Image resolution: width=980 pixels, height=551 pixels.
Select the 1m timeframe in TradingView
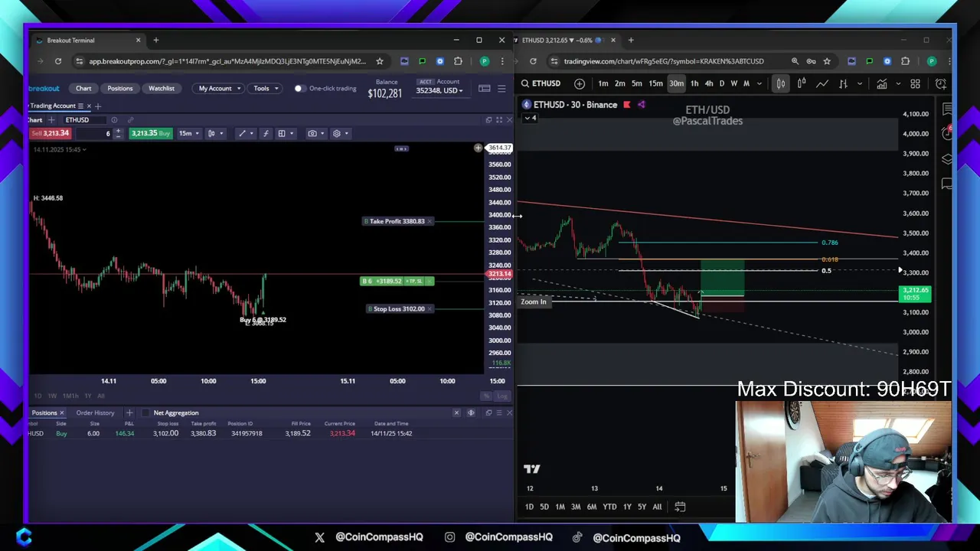pyautogui.click(x=603, y=83)
